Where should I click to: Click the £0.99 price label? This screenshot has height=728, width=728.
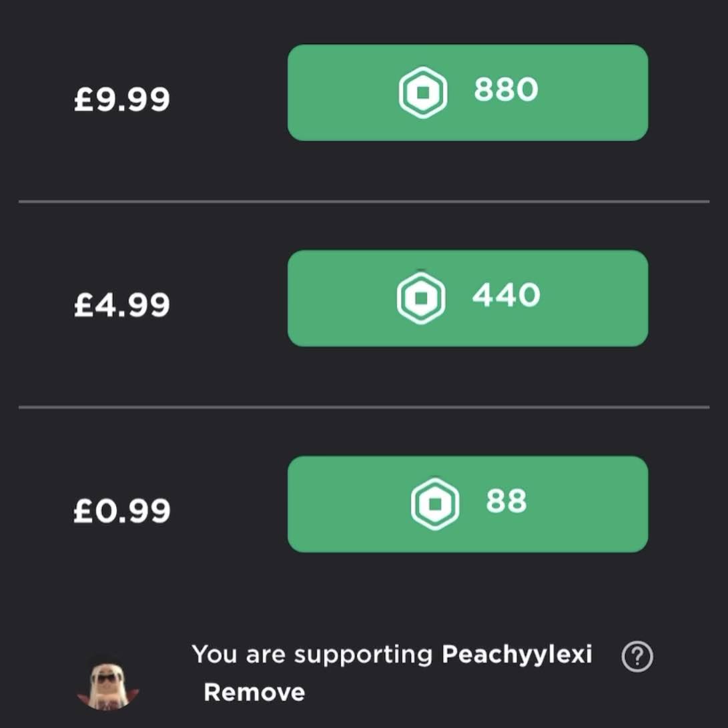(122, 511)
